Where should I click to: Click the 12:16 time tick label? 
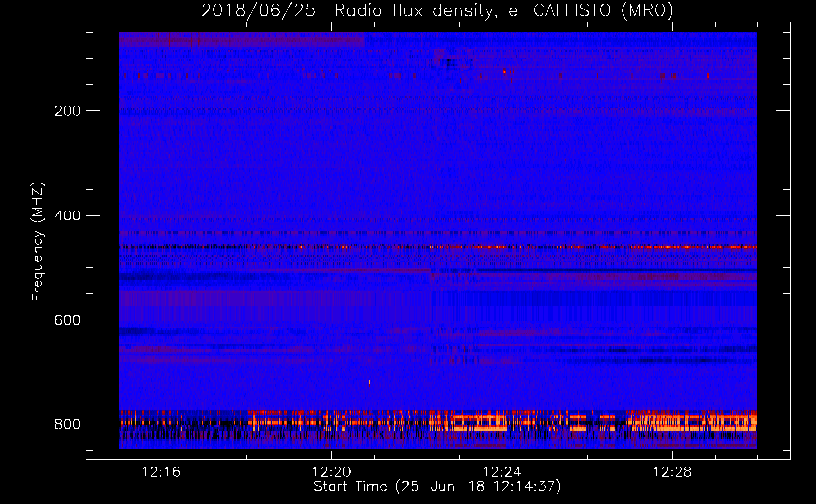click(161, 472)
